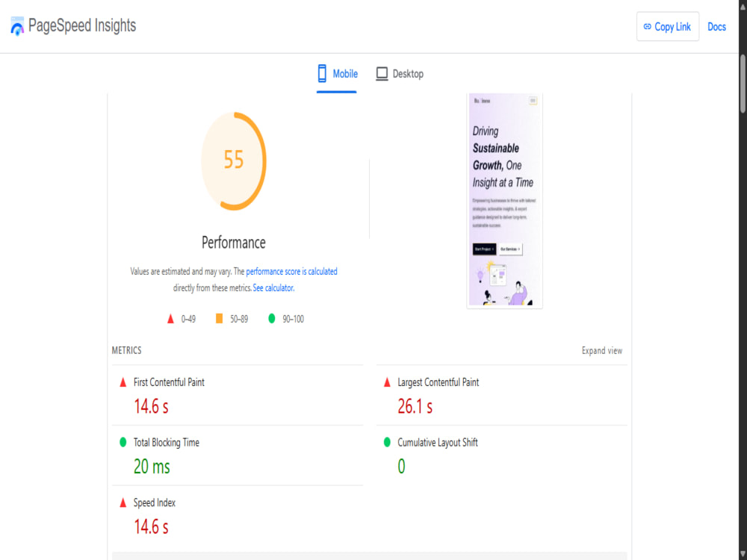Click the performance score gauge showing 55

pyautogui.click(x=233, y=161)
